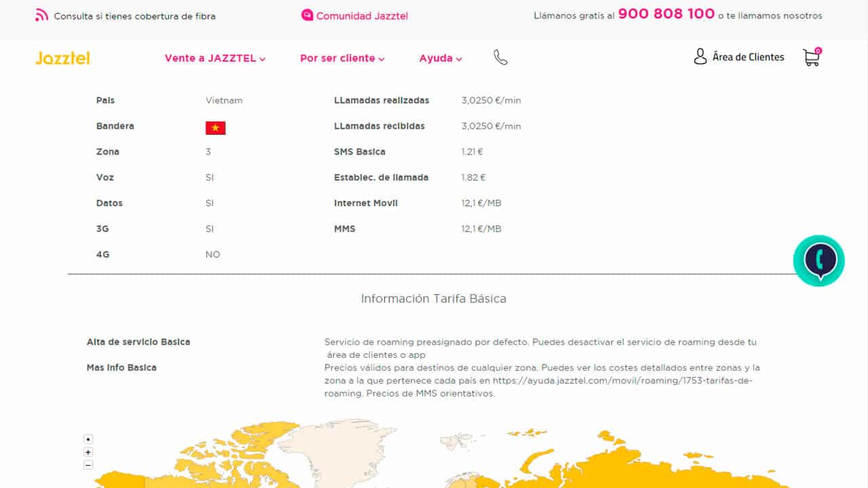The height and width of the screenshot is (488, 868).
Task: Open Consulta si tienes cobertura de fibra link
Action: (135, 16)
